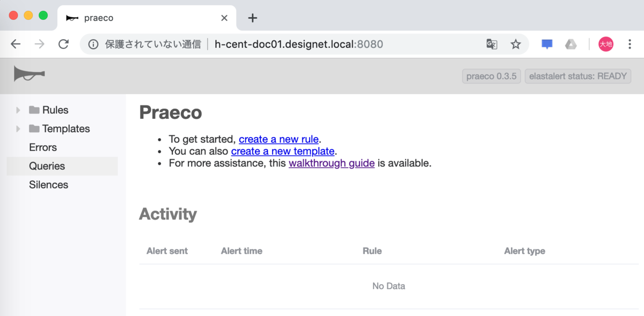Click the Praeco horn logo in header
This screenshot has width=644, height=316.
coord(29,74)
